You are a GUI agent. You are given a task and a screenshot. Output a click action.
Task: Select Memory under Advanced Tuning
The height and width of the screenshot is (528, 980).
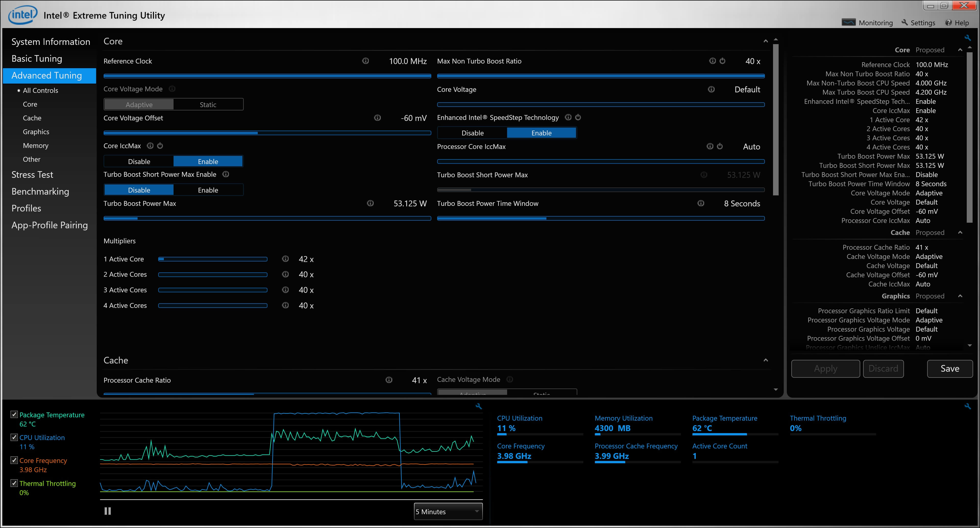[35, 146]
